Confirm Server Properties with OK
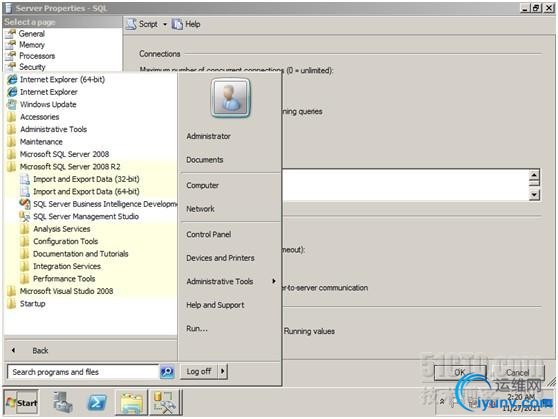 tap(460, 372)
